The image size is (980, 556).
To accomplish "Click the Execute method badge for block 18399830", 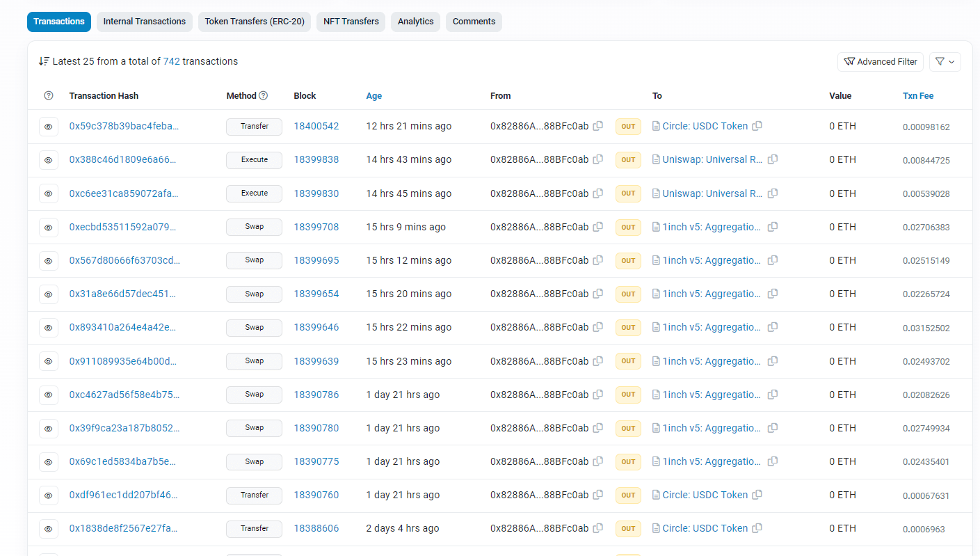I will [x=255, y=193].
